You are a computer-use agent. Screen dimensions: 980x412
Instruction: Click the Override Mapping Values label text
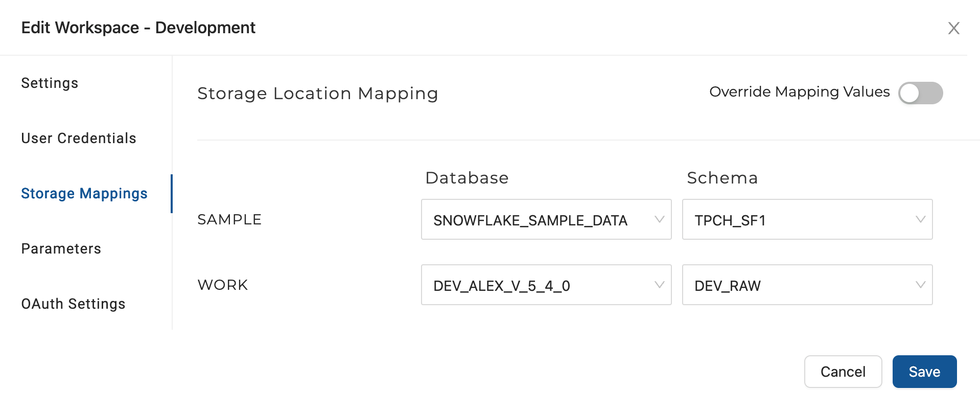[799, 92]
